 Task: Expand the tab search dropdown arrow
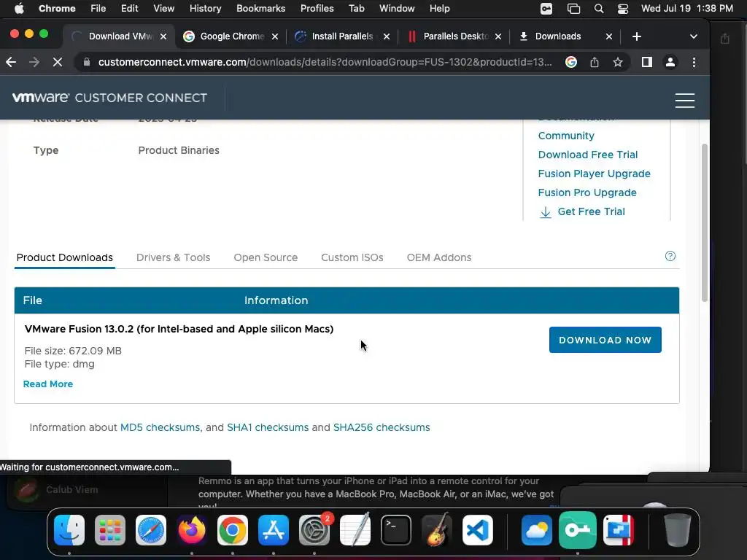pyautogui.click(x=694, y=36)
